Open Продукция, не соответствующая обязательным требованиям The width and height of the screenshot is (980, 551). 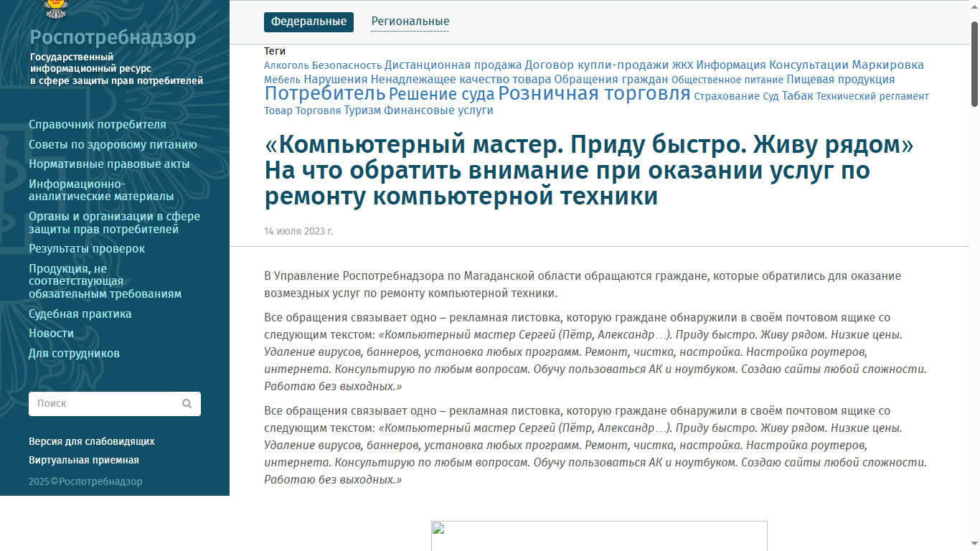(105, 281)
